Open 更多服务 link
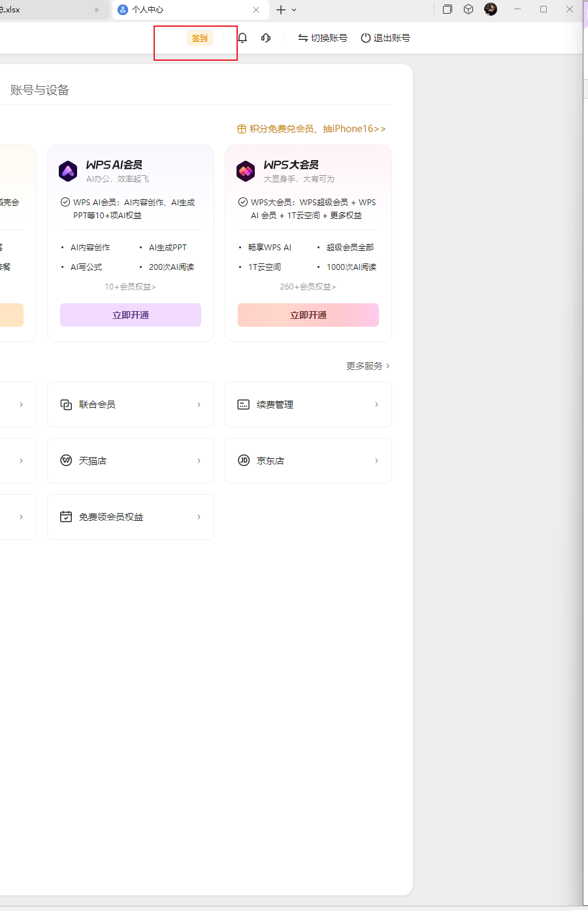This screenshot has width=588, height=911. tap(368, 366)
